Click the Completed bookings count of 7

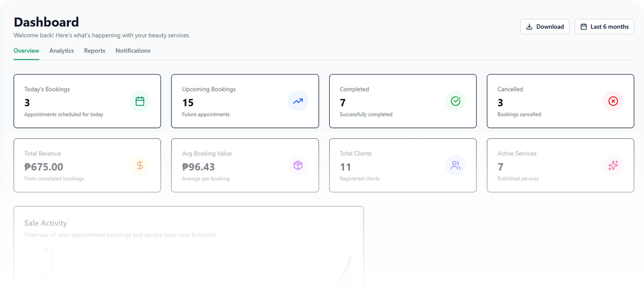(343, 103)
